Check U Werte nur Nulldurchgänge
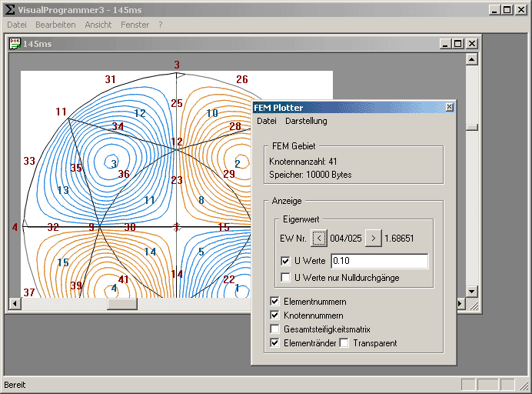 [286, 277]
